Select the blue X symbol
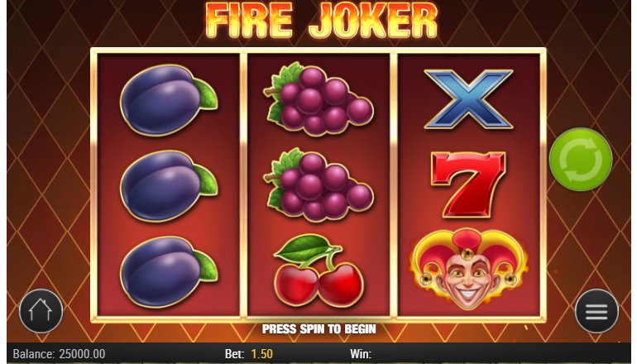 (x=468, y=99)
